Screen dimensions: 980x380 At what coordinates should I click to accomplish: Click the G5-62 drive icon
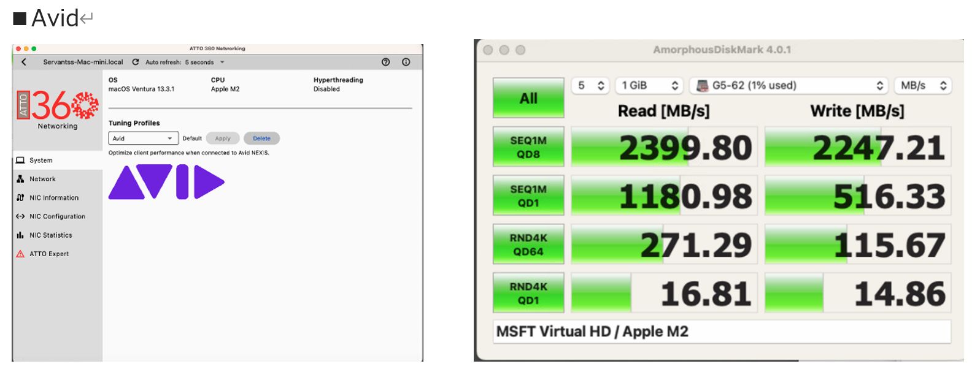[703, 86]
